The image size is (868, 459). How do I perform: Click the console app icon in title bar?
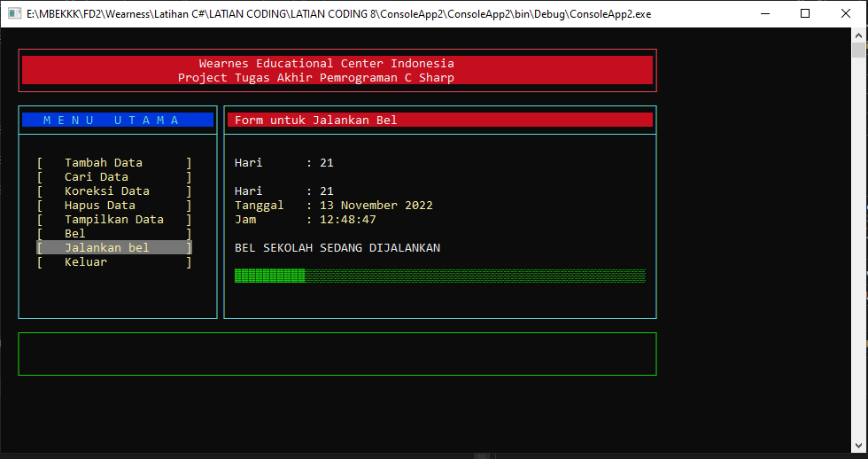coord(15,14)
